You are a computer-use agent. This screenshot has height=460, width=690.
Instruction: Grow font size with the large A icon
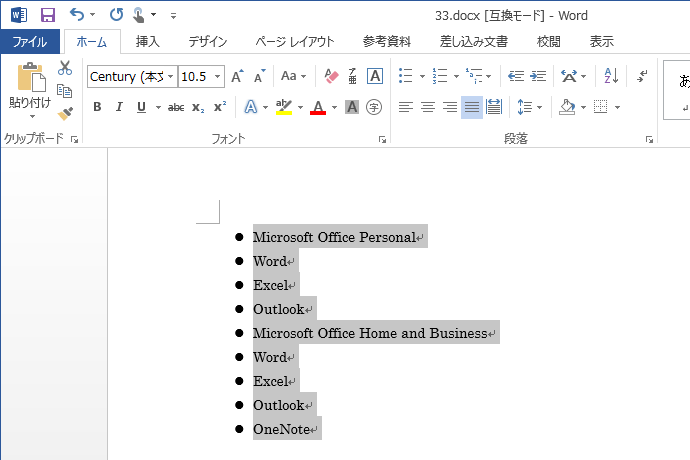click(238, 76)
